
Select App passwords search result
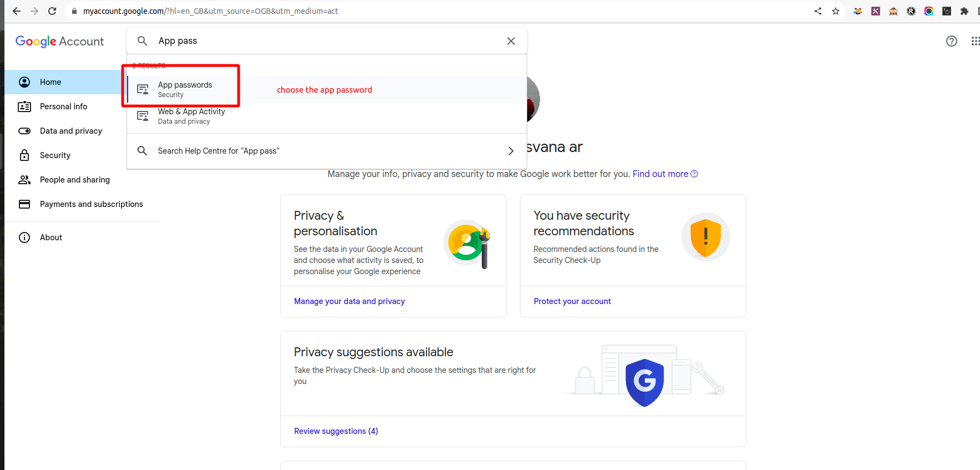185,89
